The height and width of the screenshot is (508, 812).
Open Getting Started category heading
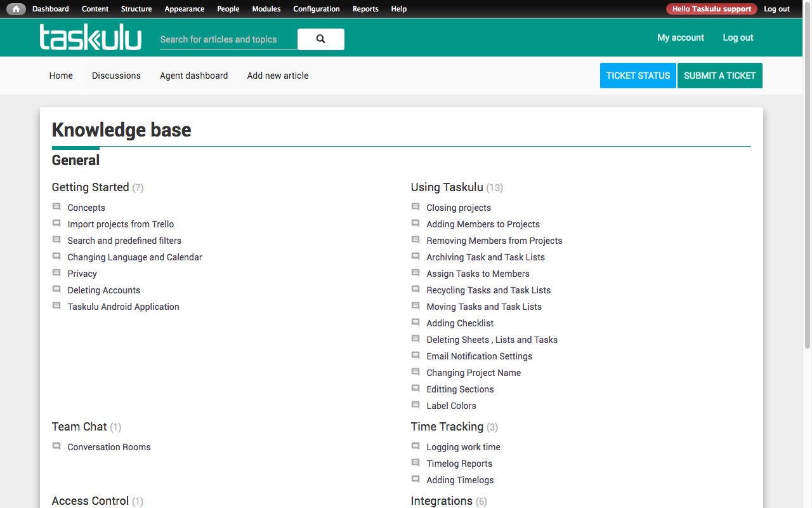tap(91, 187)
